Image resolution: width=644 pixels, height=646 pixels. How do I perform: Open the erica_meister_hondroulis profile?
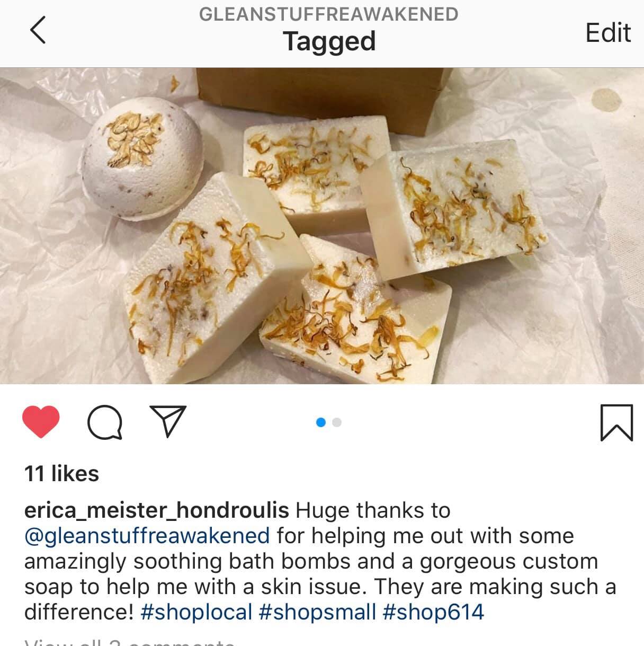157,510
